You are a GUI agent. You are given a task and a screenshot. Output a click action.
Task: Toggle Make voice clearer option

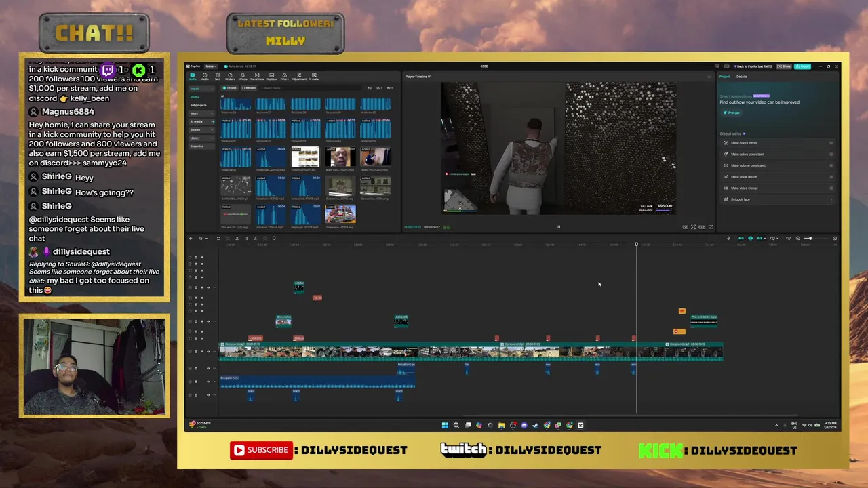(x=831, y=177)
